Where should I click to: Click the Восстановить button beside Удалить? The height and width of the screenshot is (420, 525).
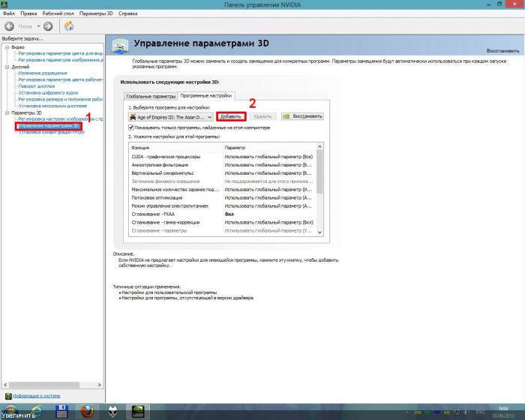pyautogui.click(x=302, y=116)
